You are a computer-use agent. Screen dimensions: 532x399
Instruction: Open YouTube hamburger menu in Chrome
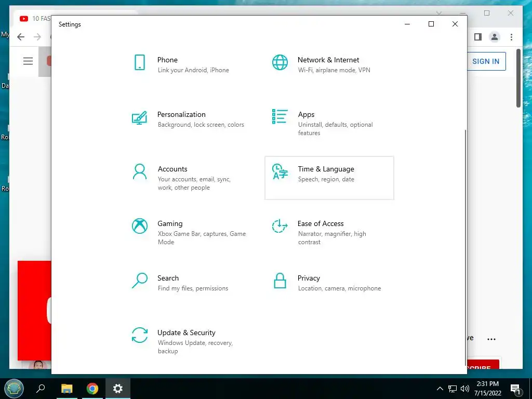(28, 61)
